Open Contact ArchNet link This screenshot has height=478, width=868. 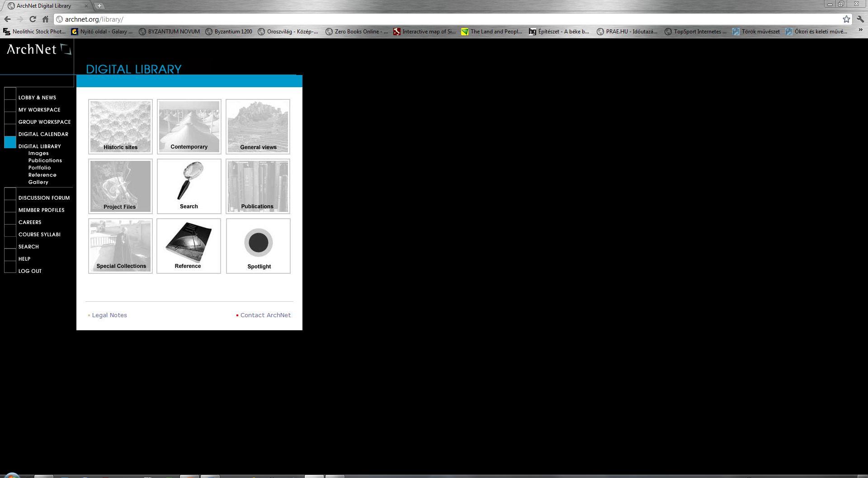(x=265, y=315)
